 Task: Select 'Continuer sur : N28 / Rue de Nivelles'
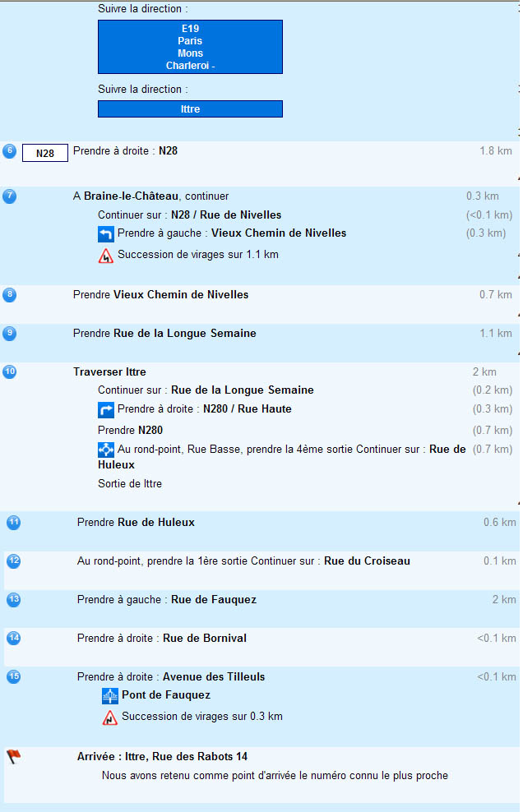pyautogui.click(x=190, y=215)
